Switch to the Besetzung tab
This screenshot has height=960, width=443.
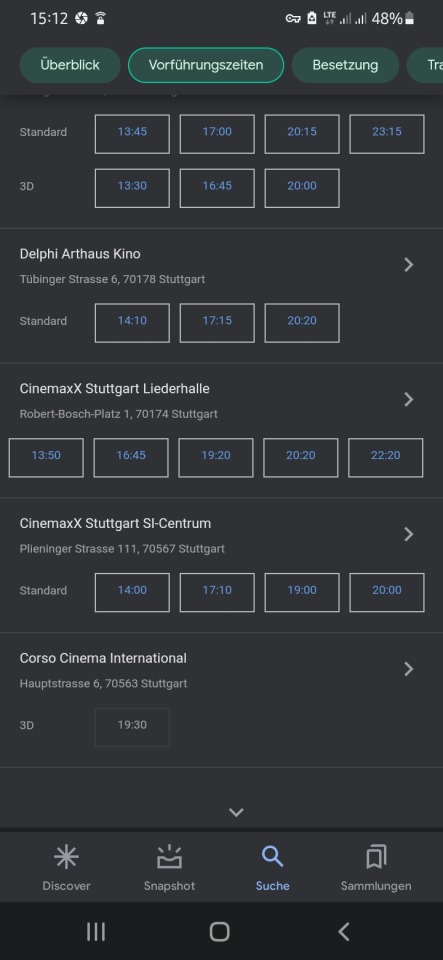click(x=345, y=65)
